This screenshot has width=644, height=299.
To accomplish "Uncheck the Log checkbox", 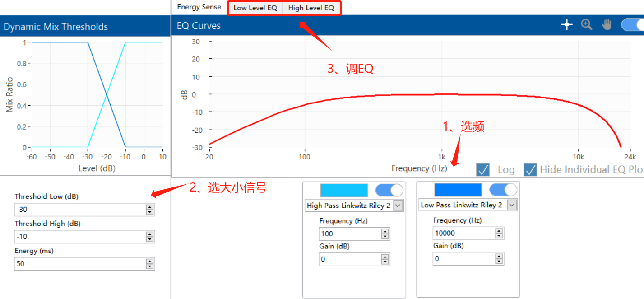I will pos(482,169).
